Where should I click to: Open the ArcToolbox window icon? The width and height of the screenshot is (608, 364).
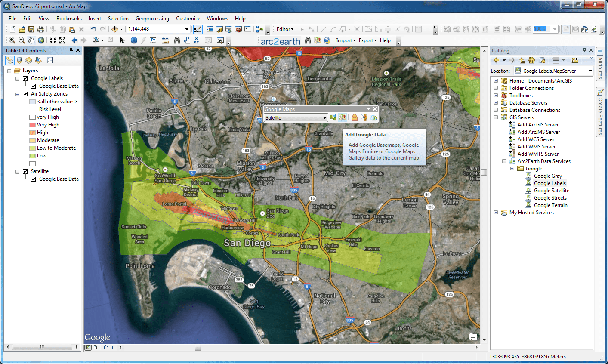238,29
